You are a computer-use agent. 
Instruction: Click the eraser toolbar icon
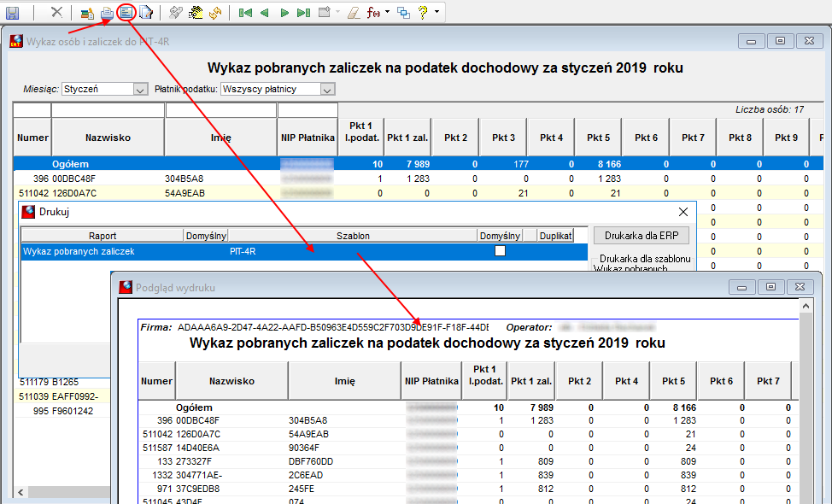(354, 13)
